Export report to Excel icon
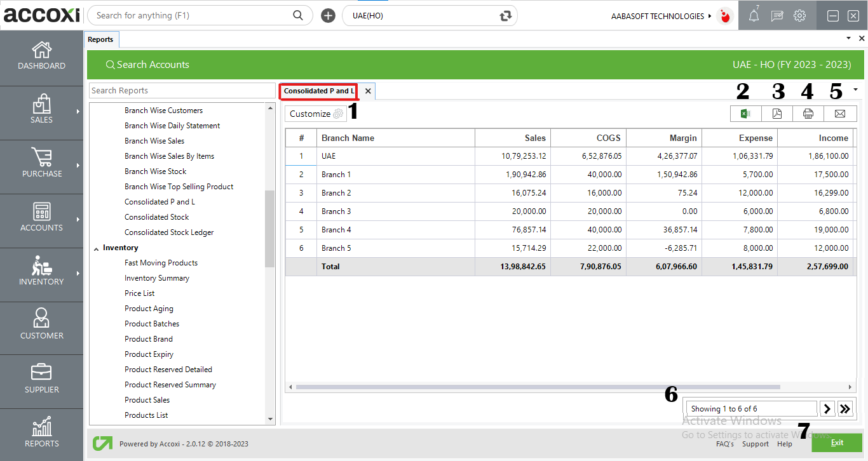 [x=746, y=114]
